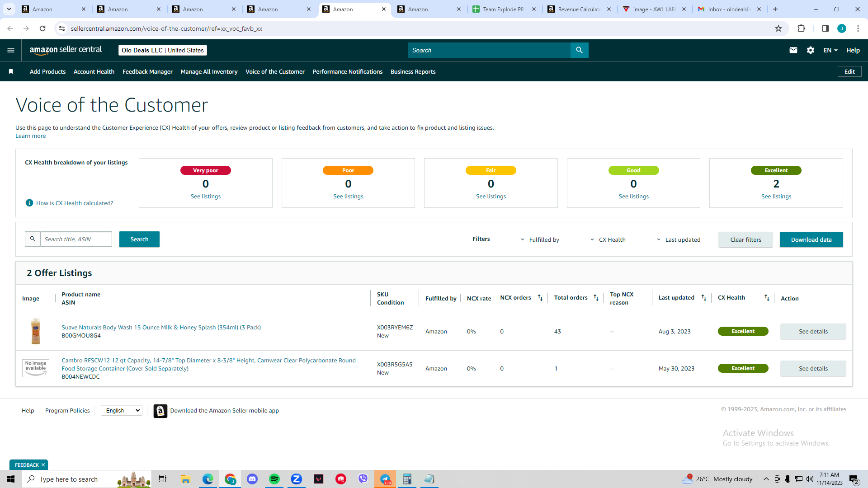Click the Amazon Seller mobile app icon
This screenshot has height=488, width=868.
[x=160, y=411]
